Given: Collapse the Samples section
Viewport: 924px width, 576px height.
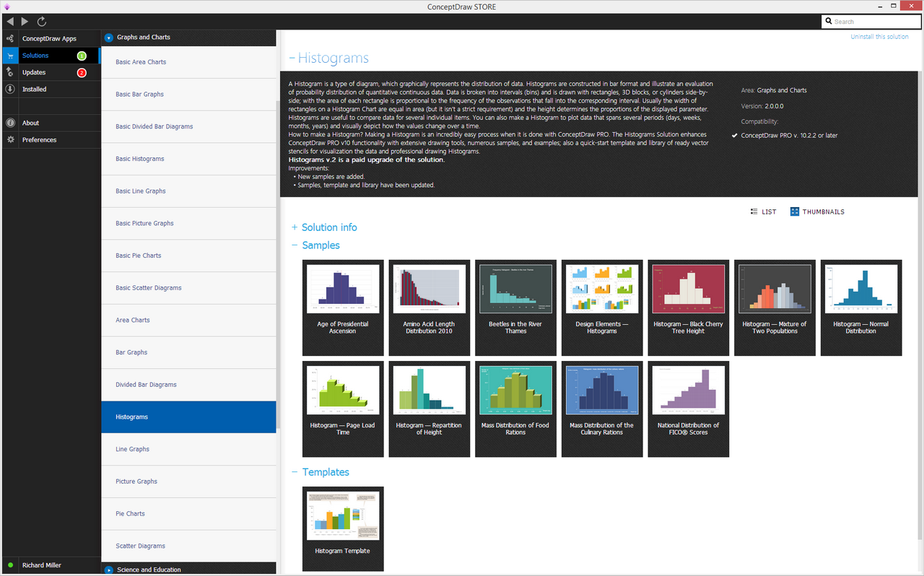Looking at the screenshot, I should click(295, 245).
